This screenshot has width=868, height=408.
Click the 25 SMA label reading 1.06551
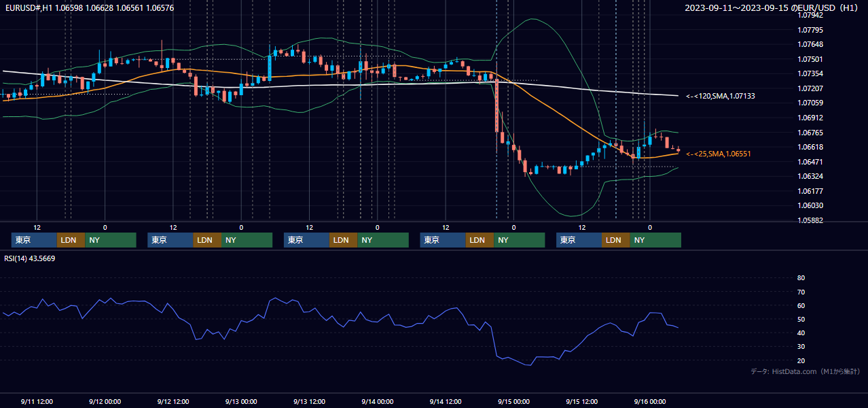[x=719, y=154]
